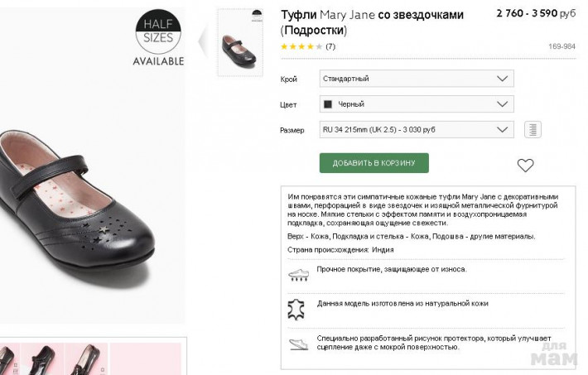Viewport: 588px width, 375px height.
Task: Click the tread pattern grip shoe icon
Action: coord(297,343)
